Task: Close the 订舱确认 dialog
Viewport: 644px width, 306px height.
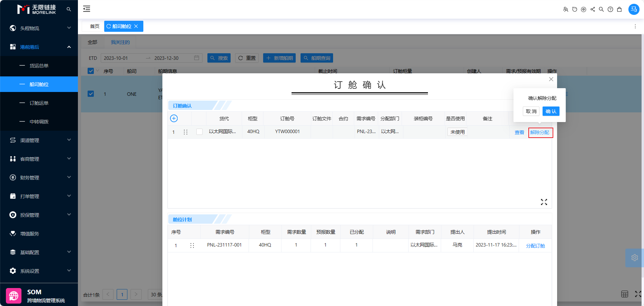Action: 551,79
